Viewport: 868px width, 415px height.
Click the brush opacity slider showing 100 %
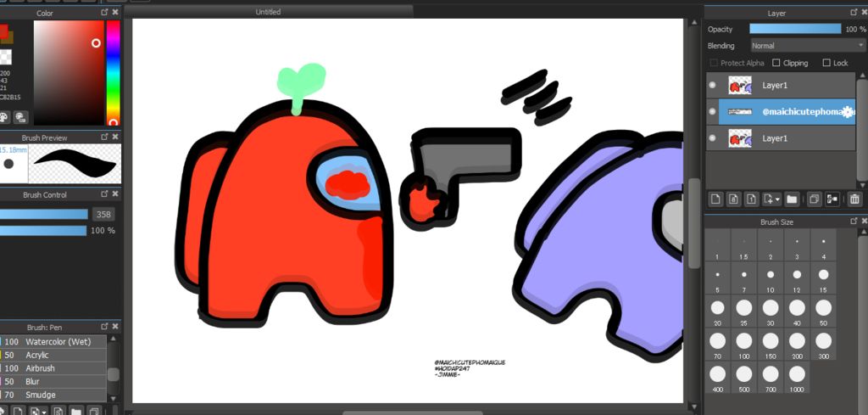[x=43, y=231]
